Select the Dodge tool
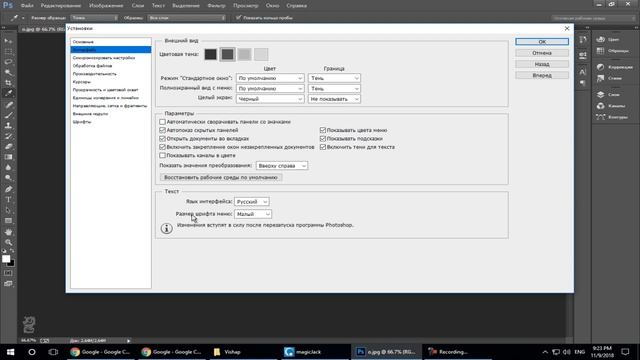 pyautogui.click(x=8, y=178)
